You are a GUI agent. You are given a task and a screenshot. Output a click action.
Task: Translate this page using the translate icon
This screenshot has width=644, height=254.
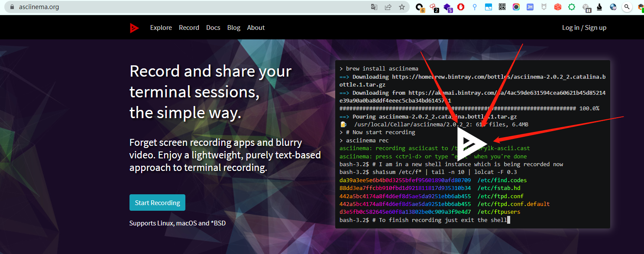pos(374,7)
